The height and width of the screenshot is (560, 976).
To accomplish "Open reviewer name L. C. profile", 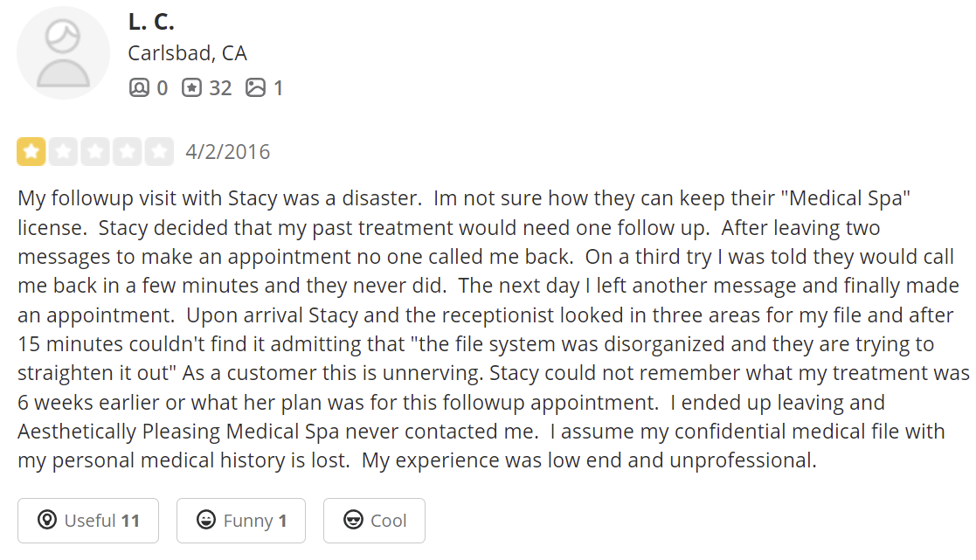I will [151, 23].
